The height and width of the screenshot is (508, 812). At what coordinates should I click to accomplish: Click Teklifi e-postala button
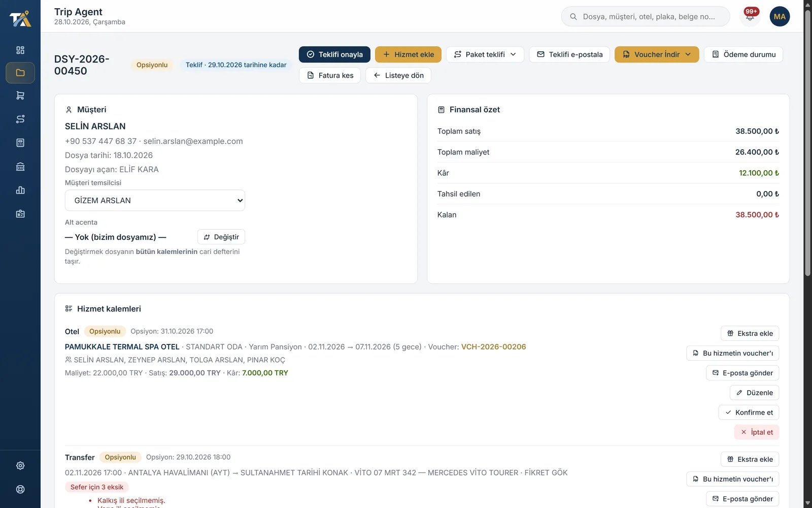coord(569,54)
